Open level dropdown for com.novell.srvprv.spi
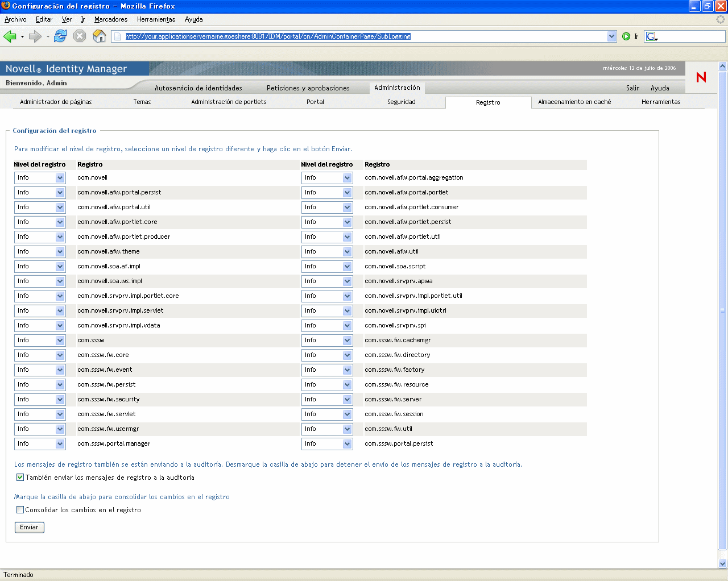This screenshot has height=581, width=728. pyautogui.click(x=327, y=326)
